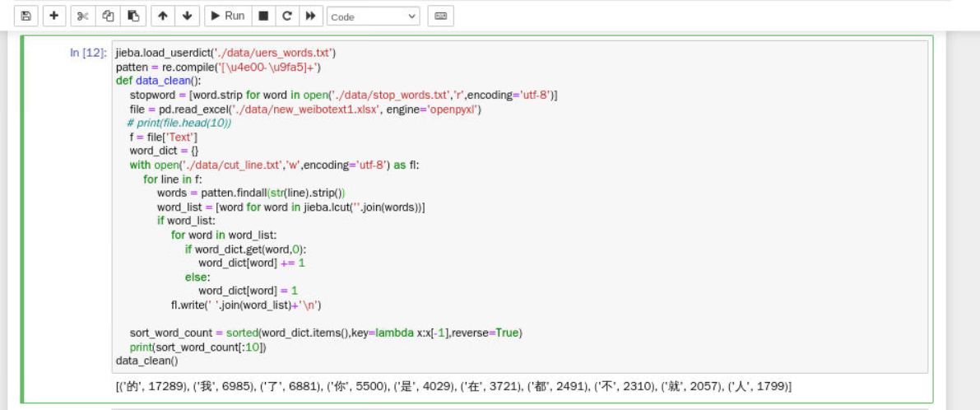This screenshot has height=410, width=980.
Task: Click the pd.read_excel line
Action: coord(305,109)
